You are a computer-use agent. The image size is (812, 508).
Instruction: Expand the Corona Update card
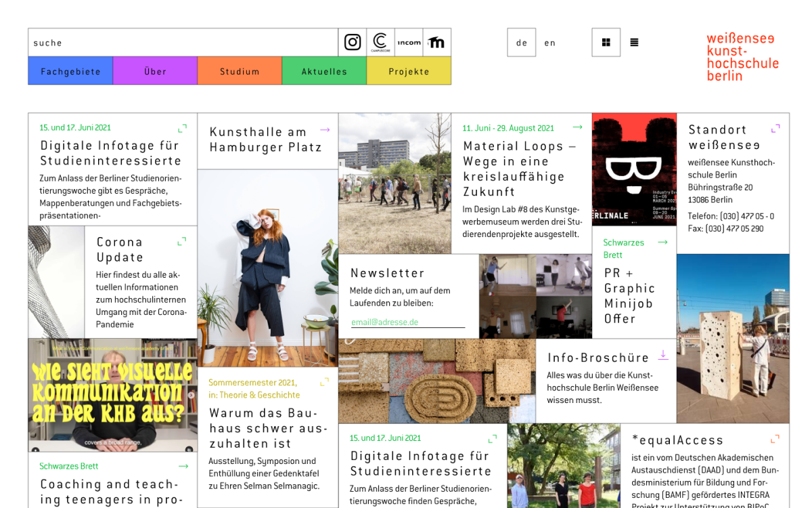(182, 241)
